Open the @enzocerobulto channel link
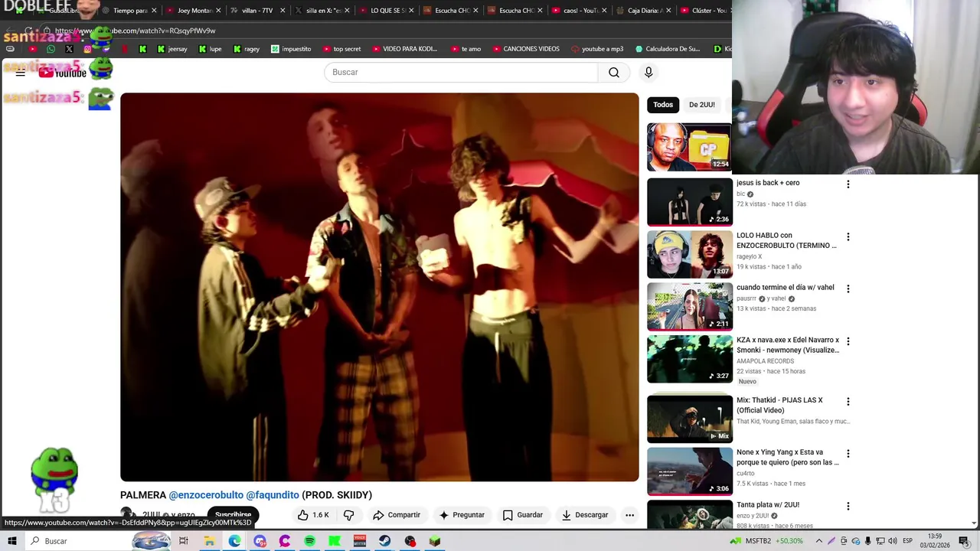The width and height of the screenshot is (980, 551). point(206,495)
